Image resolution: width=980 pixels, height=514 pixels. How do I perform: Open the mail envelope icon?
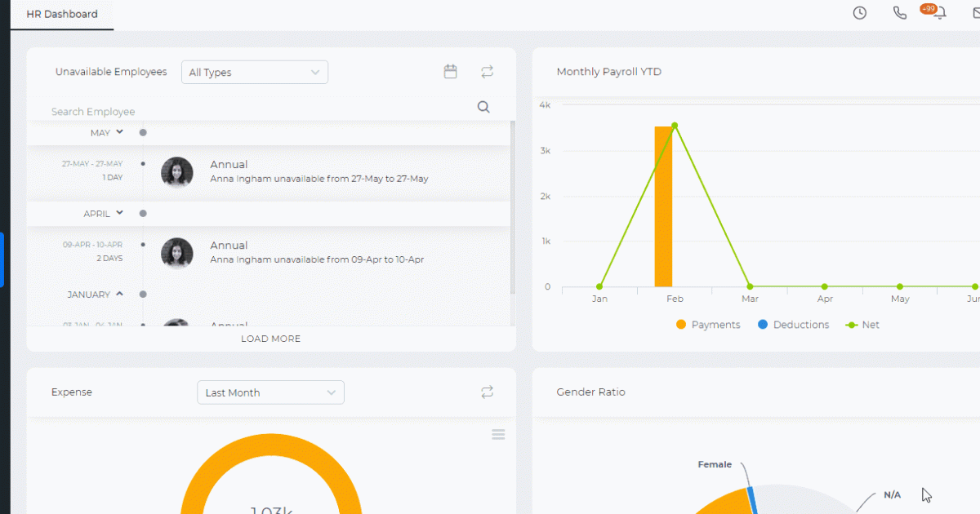(975, 13)
